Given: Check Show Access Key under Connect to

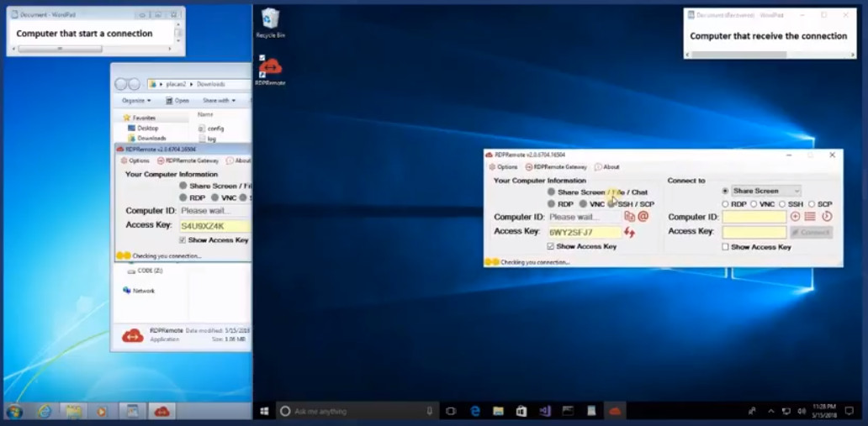Looking at the screenshot, I should point(725,247).
